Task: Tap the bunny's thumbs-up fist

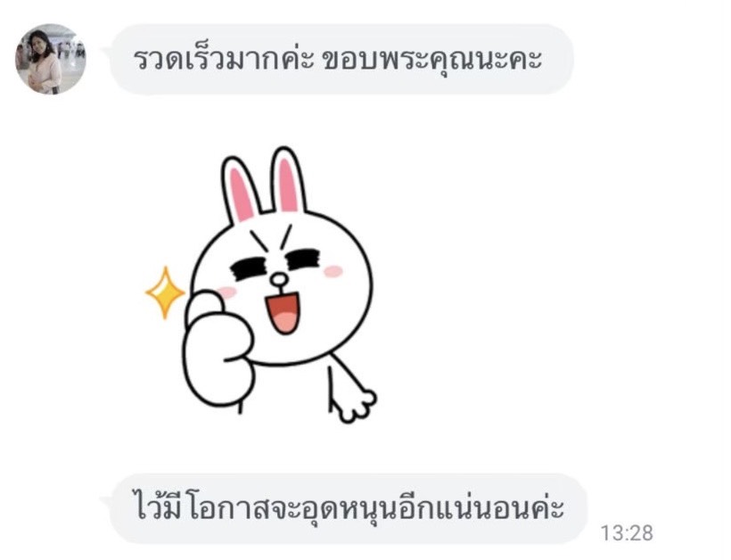Action: coord(218,349)
